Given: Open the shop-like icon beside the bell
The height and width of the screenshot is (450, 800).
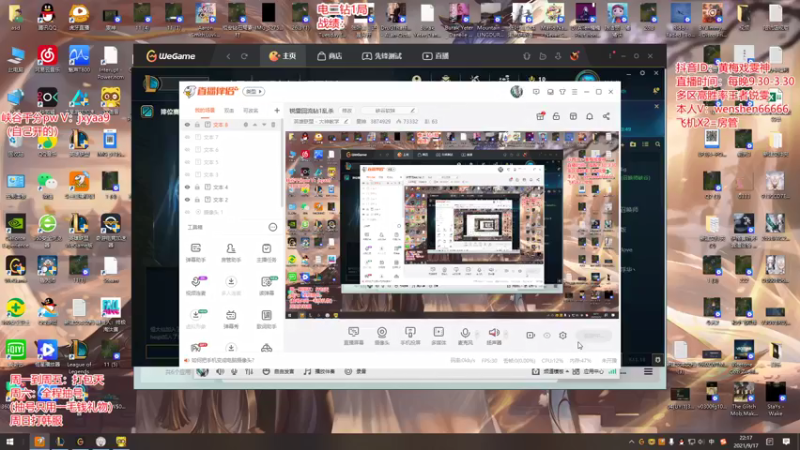Looking at the screenshot, I should pos(573,116).
